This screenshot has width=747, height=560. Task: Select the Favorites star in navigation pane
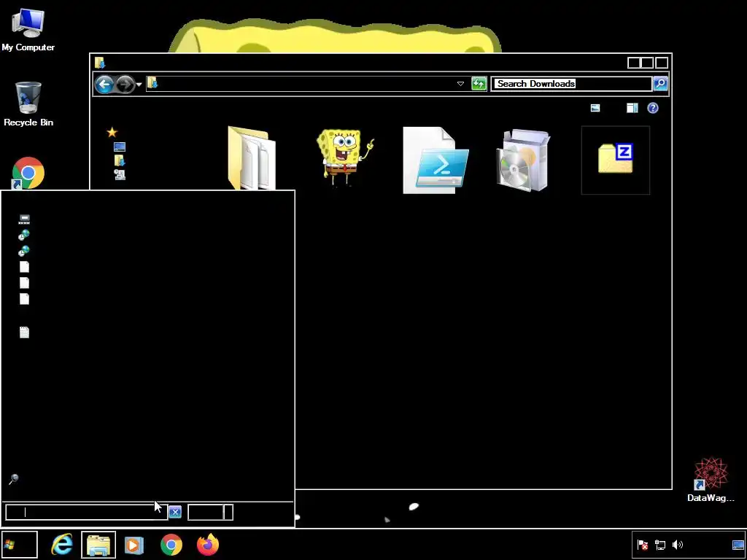pyautogui.click(x=112, y=132)
